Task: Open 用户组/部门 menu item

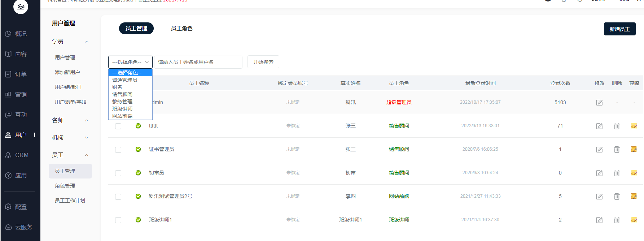Action: click(68, 87)
